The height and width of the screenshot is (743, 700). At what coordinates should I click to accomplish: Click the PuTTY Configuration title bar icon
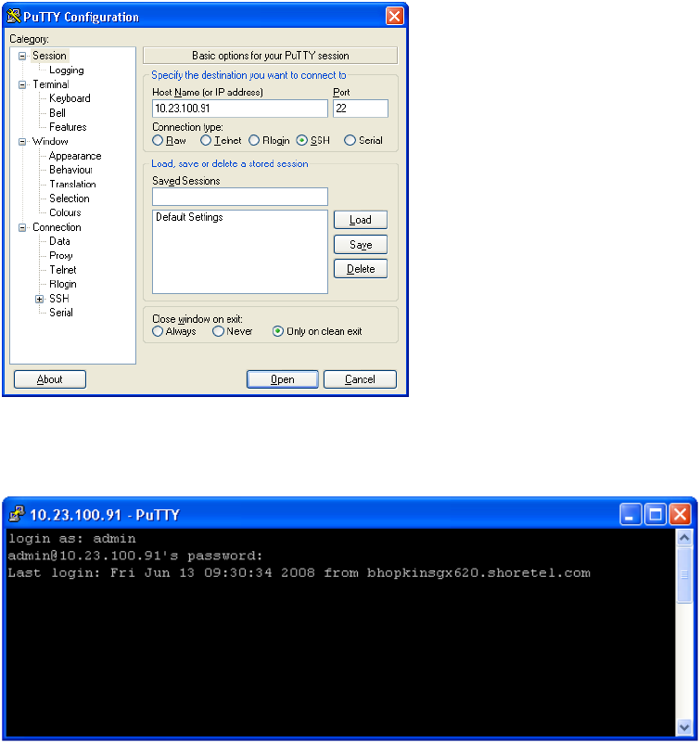pyautogui.click(x=14, y=17)
